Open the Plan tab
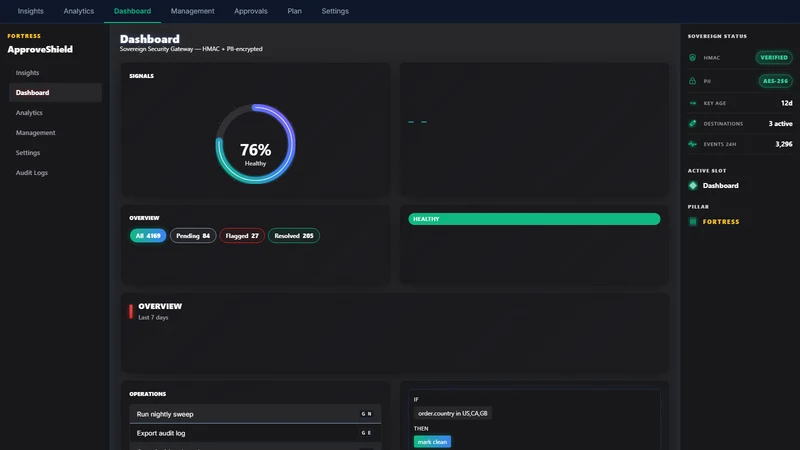Image resolution: width=800 pixels, height=450 pixels. click(294, 11)
